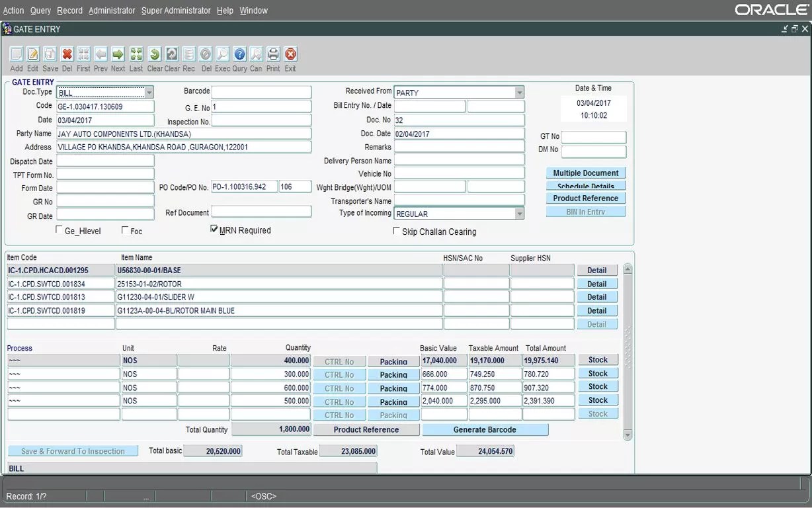This screenshot has height=508, width=812.
Task: Go to First record toolbar icon
Action: pyautogui.click(x=83, y=54)
